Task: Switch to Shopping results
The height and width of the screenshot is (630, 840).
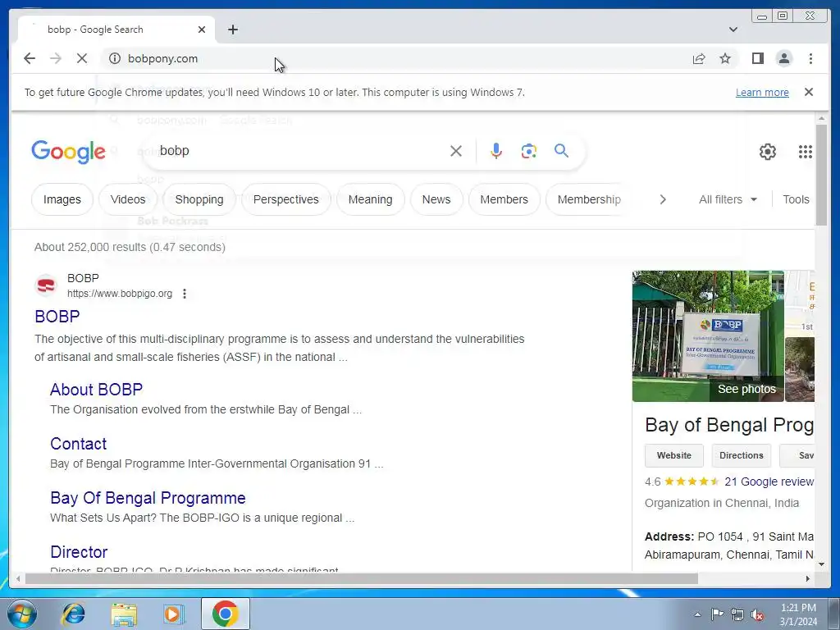Action: pyautogui.click(x=199, y=199)
